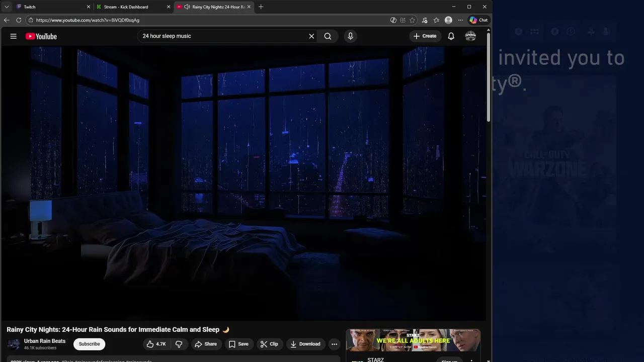The image size is (644, 362).
Task: Open the YouTube account avatar menu
Action: click(x=470, y=36)
